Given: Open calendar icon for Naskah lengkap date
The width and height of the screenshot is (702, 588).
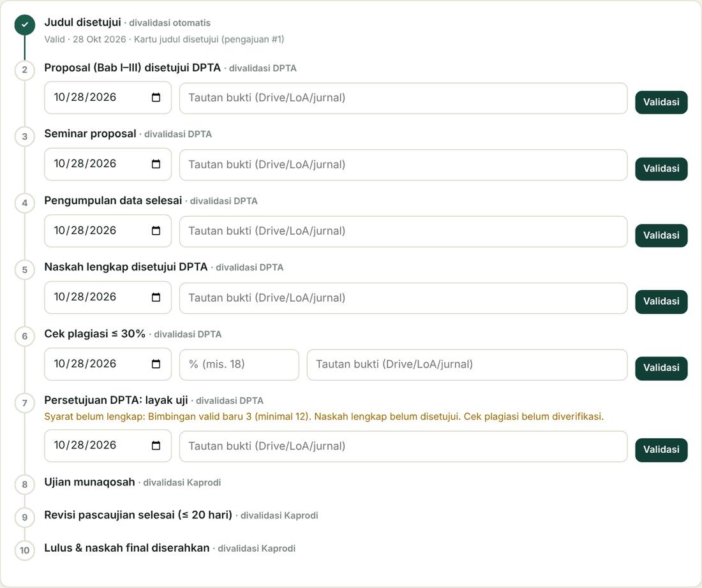Looking at the screenshot, I should click(156, 297).
